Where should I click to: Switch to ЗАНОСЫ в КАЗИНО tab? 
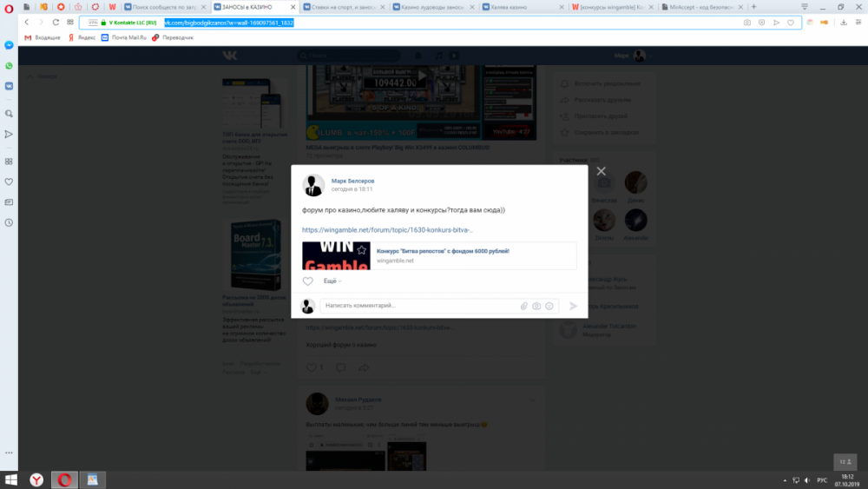click(x=254, y=7)
